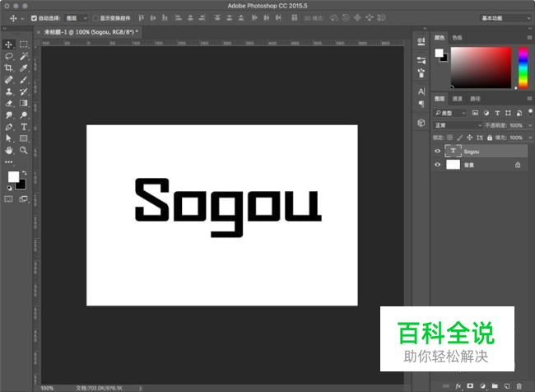This screenshot has width=535, height=392.
Task: Hide the Sogou text layer
Action: [437, 151]
